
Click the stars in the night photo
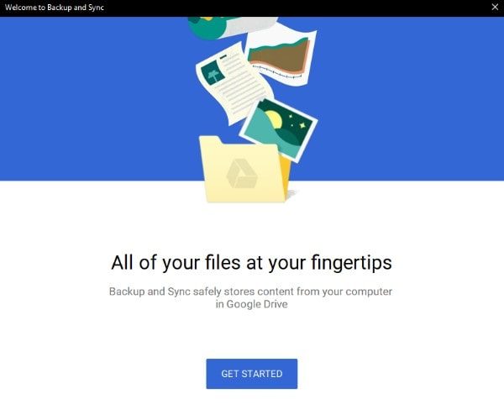coord(297,122)
